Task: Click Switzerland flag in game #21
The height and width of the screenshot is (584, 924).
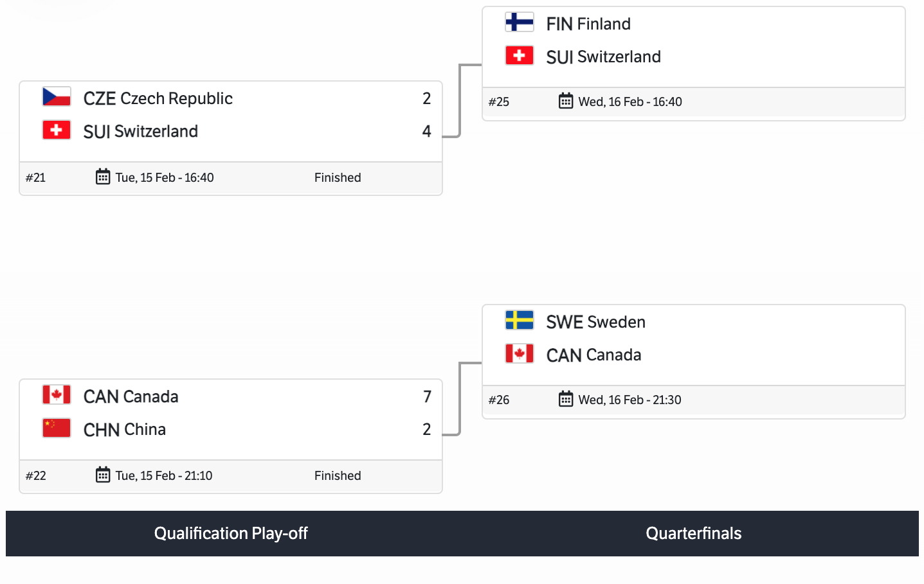Action: (57, 130)
